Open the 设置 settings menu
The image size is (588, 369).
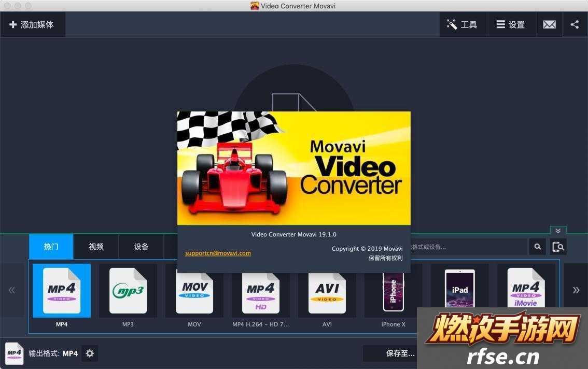coord(511,24)
